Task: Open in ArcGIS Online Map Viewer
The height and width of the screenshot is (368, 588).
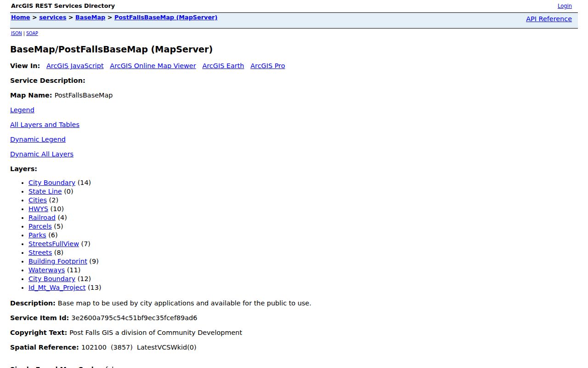Action: [x=153, y=66]
